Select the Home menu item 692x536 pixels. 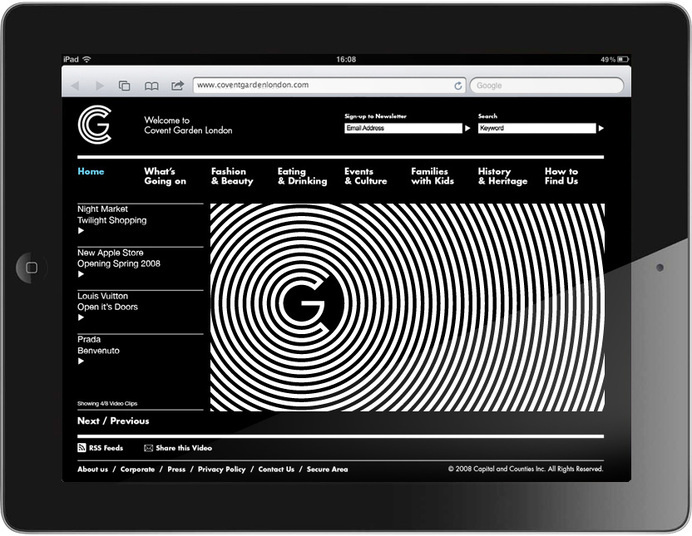pos(91,172)
